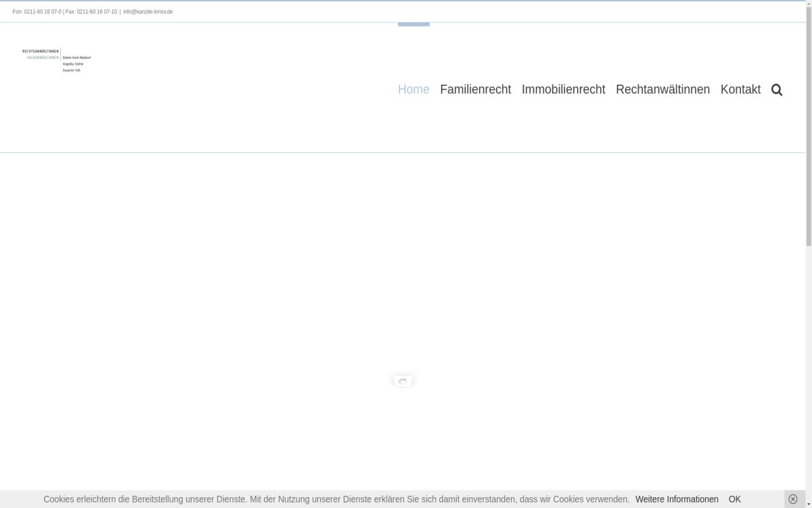Click the cookie notice message text
This screenshot has height=508, width=812.
[336, 499]
